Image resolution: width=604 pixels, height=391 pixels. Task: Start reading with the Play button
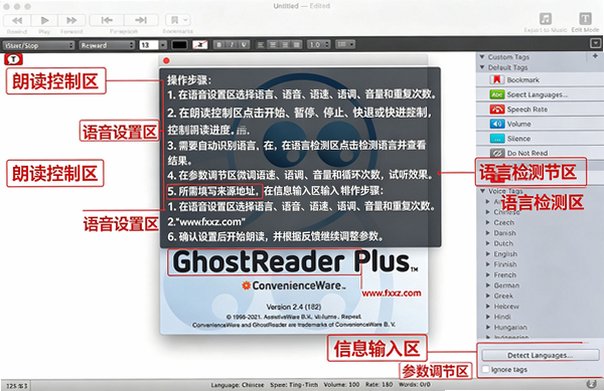pyautogui.click(x=44, y=20)
